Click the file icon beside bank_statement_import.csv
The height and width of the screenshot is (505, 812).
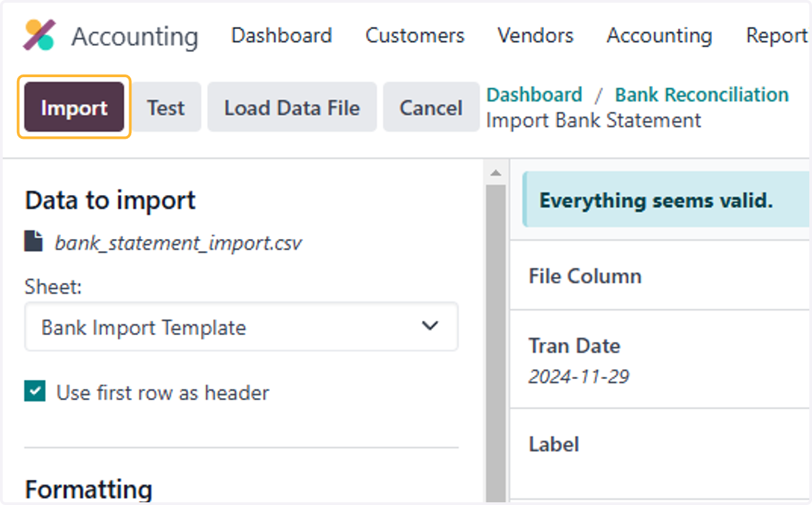(x=33, y=242)
